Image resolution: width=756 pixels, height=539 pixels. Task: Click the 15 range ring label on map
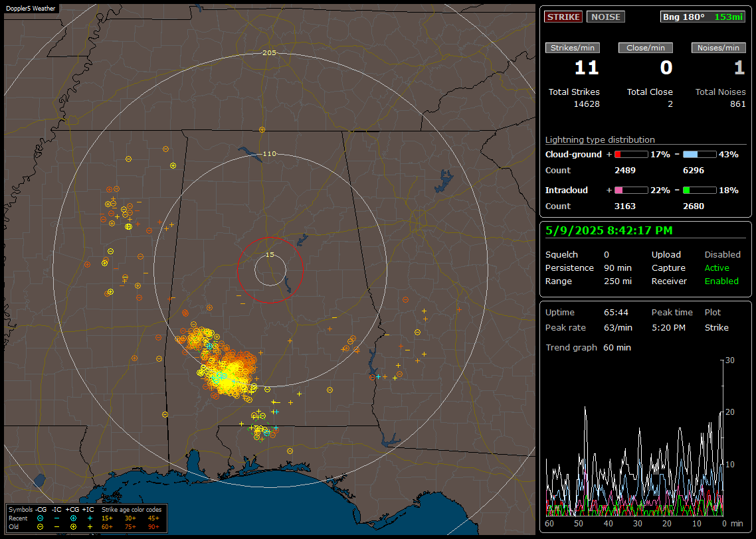[270, 255]
